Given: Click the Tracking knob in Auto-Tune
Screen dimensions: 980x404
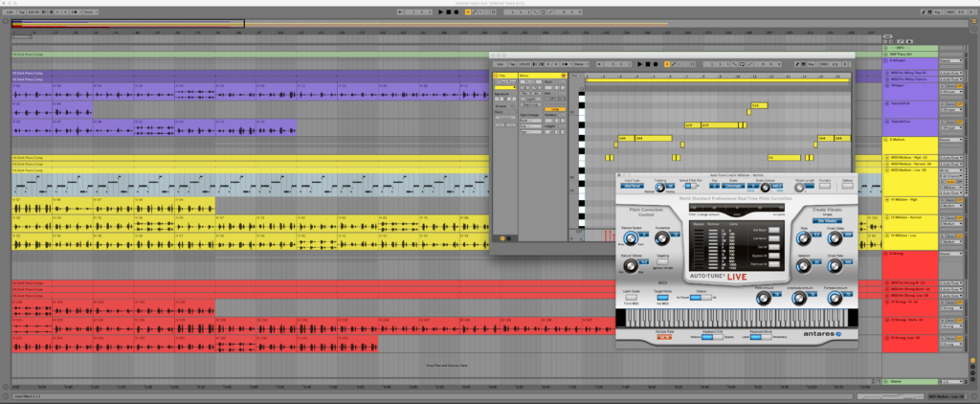Looking at the screenshot, I should (660, 187).
